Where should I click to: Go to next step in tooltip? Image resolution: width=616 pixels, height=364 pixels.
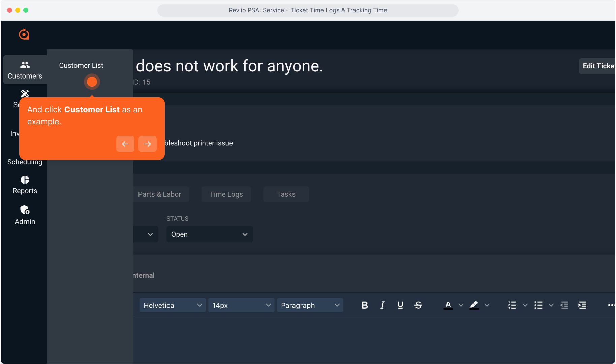tap(148, 144)
